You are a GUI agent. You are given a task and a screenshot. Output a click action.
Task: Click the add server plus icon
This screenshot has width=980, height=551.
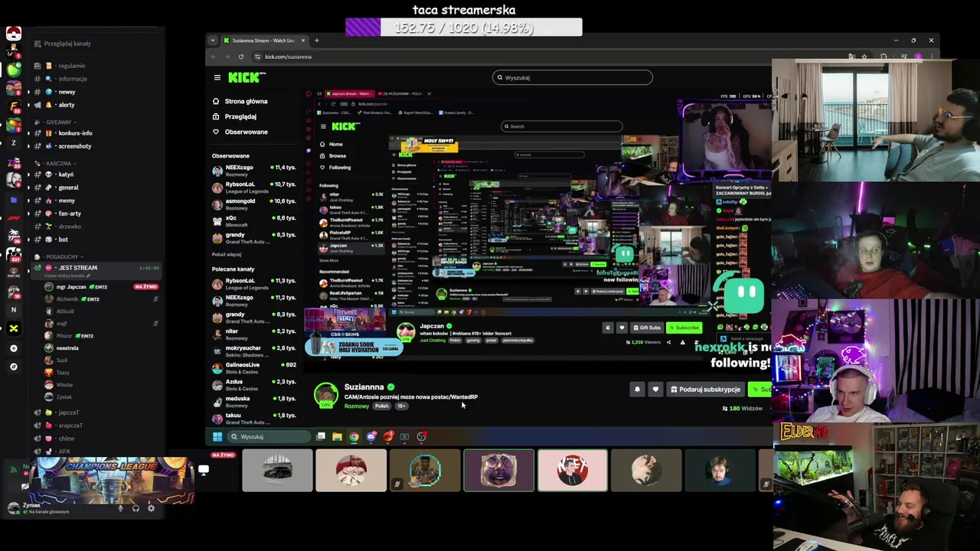tap(13, 348)
